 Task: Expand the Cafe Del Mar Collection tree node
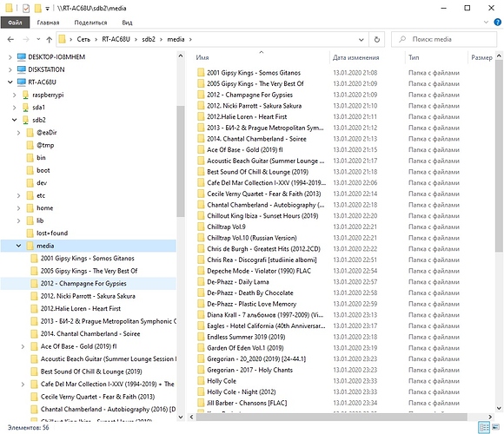coord(23,385)
